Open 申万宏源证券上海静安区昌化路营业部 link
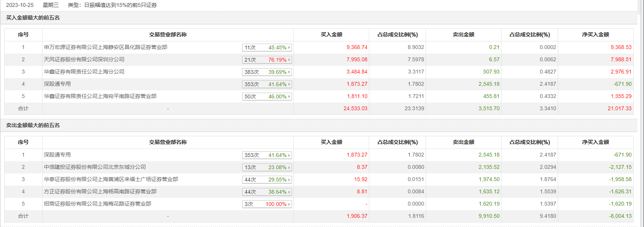Image resolution: width=644 pixels, height=227 pixels. point(105,47)
